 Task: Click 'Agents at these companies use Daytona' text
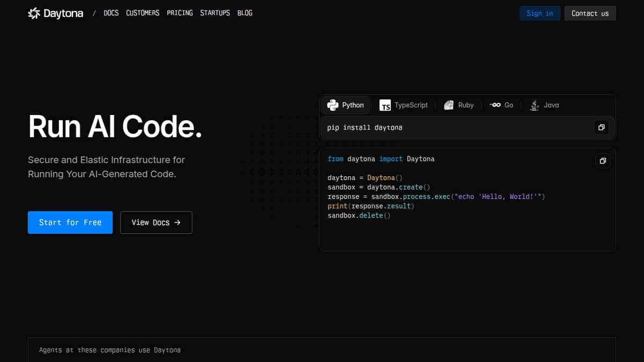110,350
